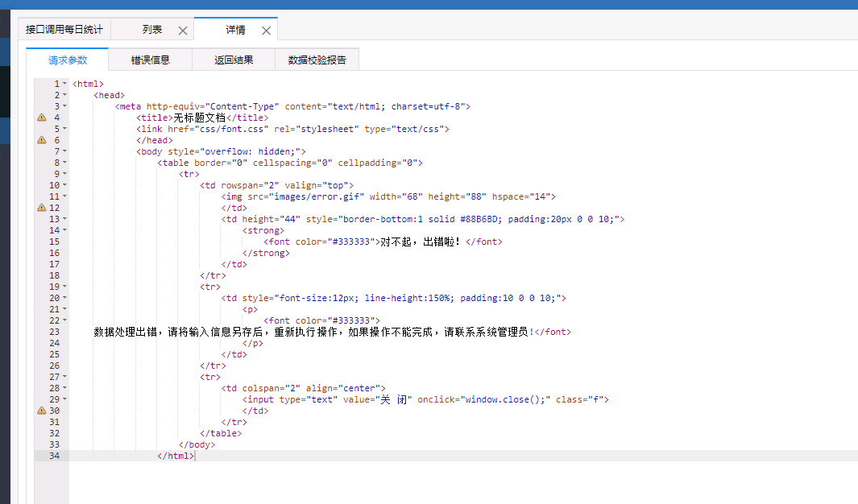Collapse the td fold at line 28
This screenshot has height=504, width=858.
(64, 388)
